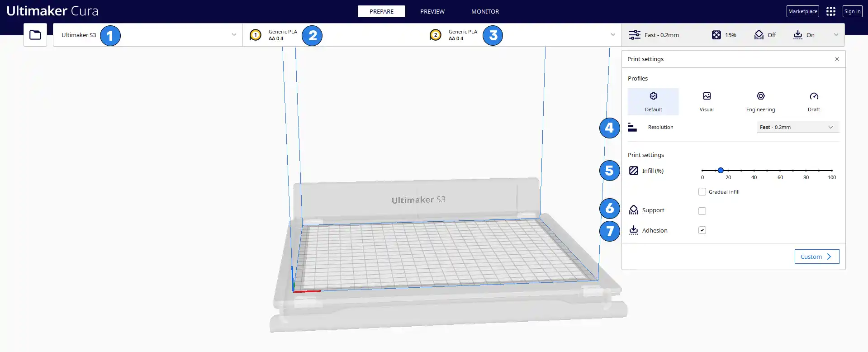Uncheck the Adhesion checkbox
Image resolution: width=868 pixels, height=352 pixels.
(x=702, y=230)
